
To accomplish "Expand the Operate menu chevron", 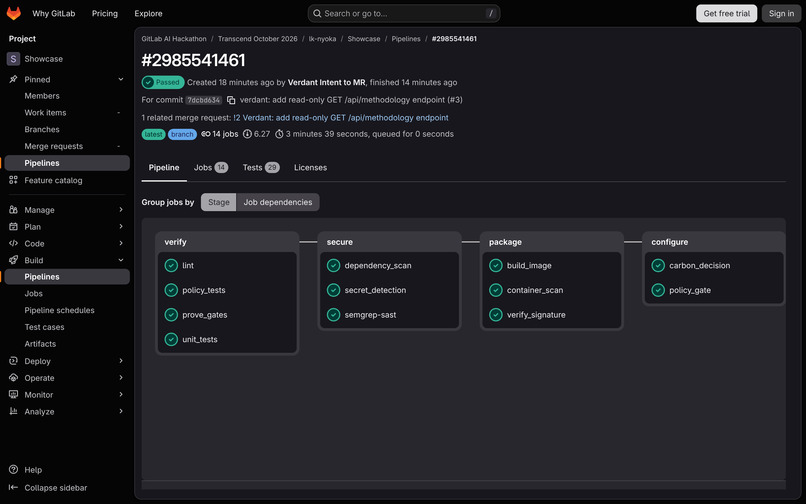I will [x=121, y=377].
